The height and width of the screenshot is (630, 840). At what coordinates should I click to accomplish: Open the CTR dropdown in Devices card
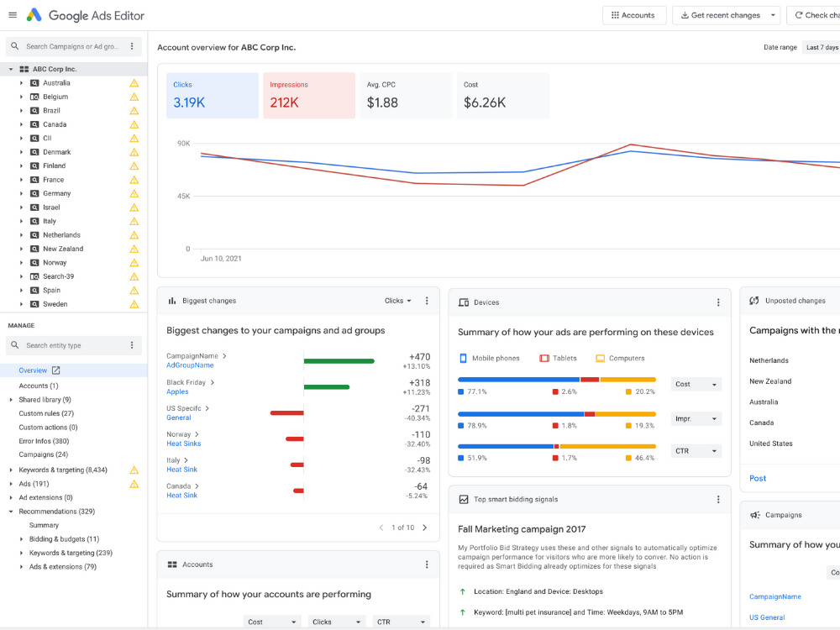696,451
